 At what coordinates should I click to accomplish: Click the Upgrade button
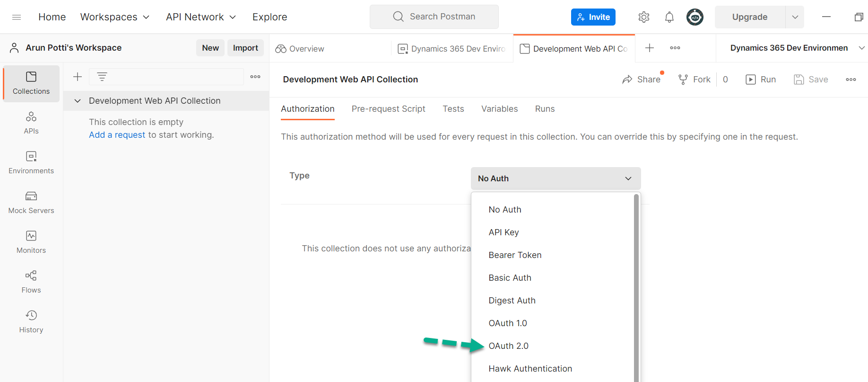[750, 17]
